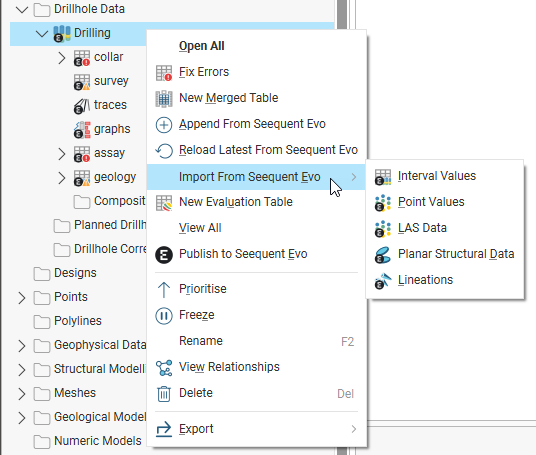Click the Delete trash can icon
Screen dimensions: 536x455
[164, 394]
